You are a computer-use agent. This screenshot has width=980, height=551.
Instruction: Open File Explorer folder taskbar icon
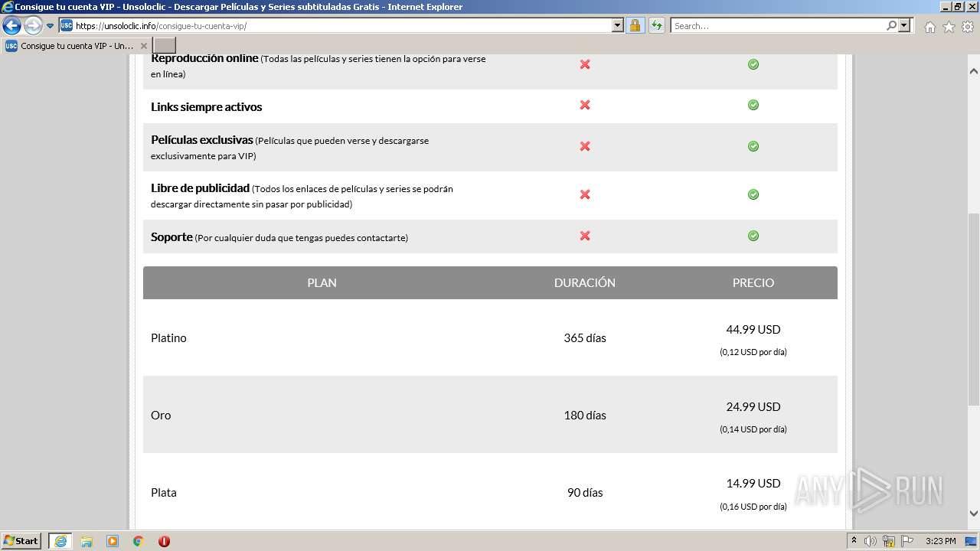point(87,541)
